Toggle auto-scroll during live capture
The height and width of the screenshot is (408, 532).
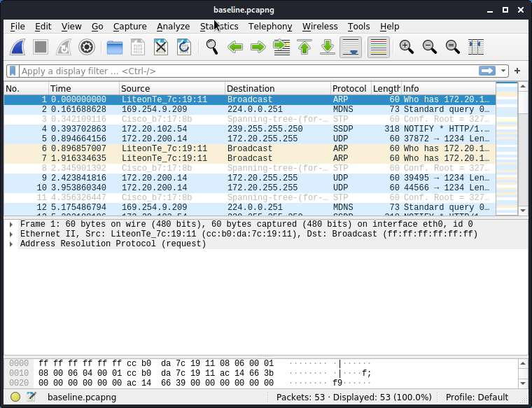351,47
